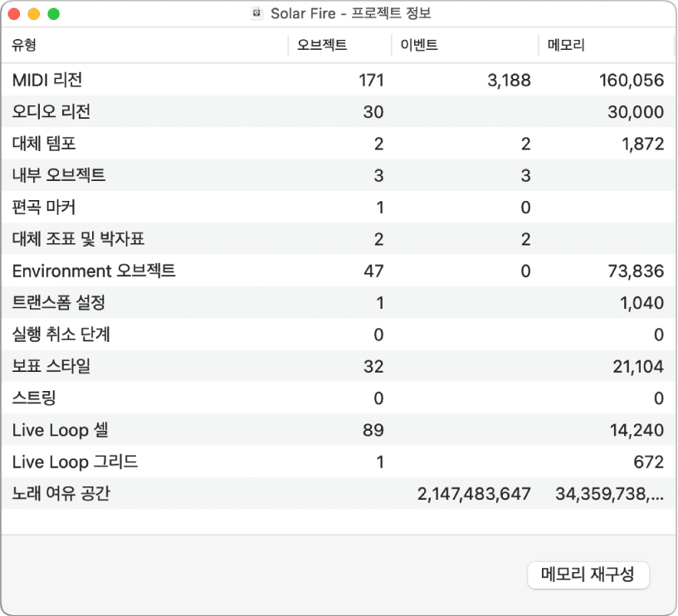
Task: Click the 73,836 memory value
Action: point(636,271)
